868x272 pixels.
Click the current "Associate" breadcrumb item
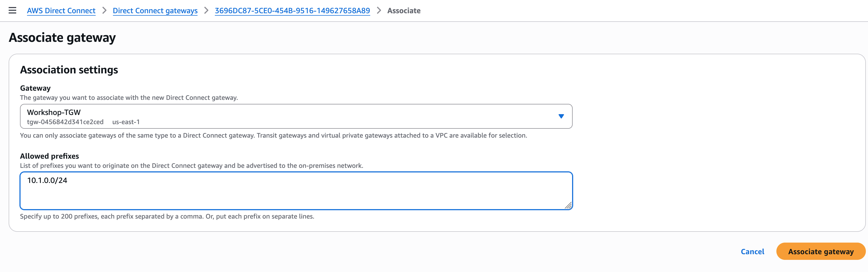pos(404,11)
